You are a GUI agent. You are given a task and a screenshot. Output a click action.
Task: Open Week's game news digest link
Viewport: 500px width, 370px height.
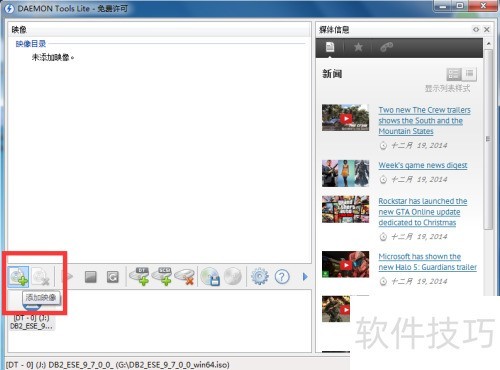(x=423, y=165)
